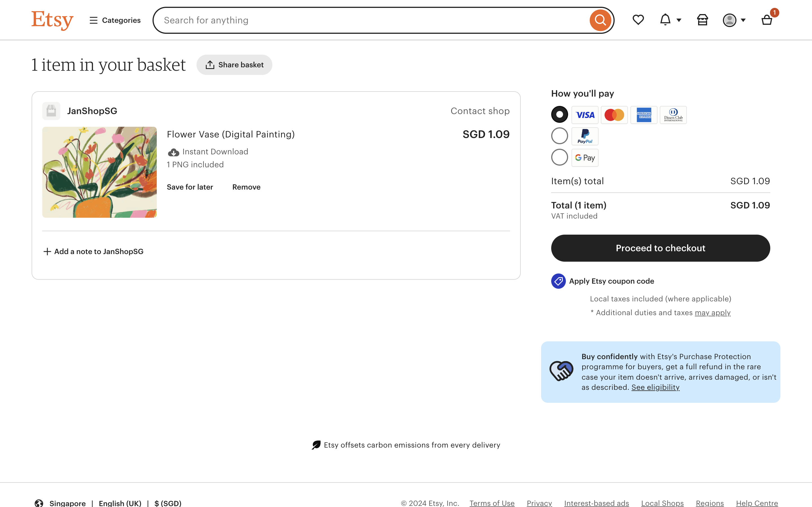This screenshot has width=812, height=507.
Task: Click the See eligibility link
Action: tap(655, 387)
